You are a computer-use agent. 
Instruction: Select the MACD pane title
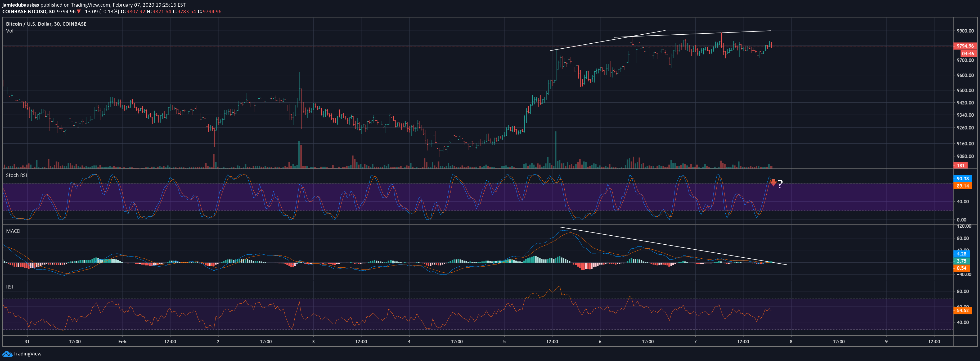click(13, 231)
